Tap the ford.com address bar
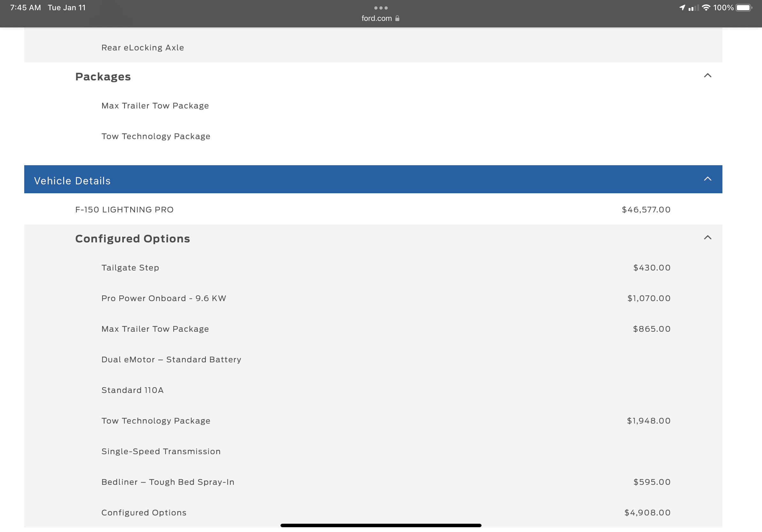This screenshot has height=532, width=762. pos(381,18)
